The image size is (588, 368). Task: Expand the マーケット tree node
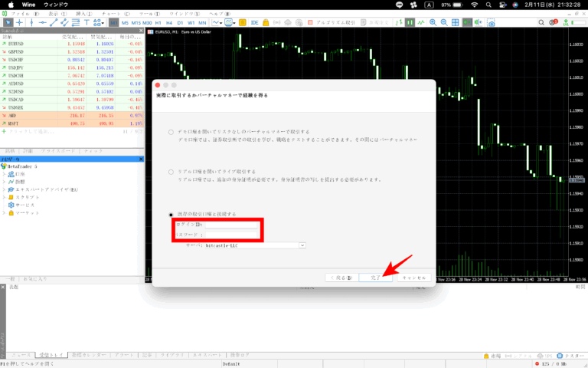point(4,213)
